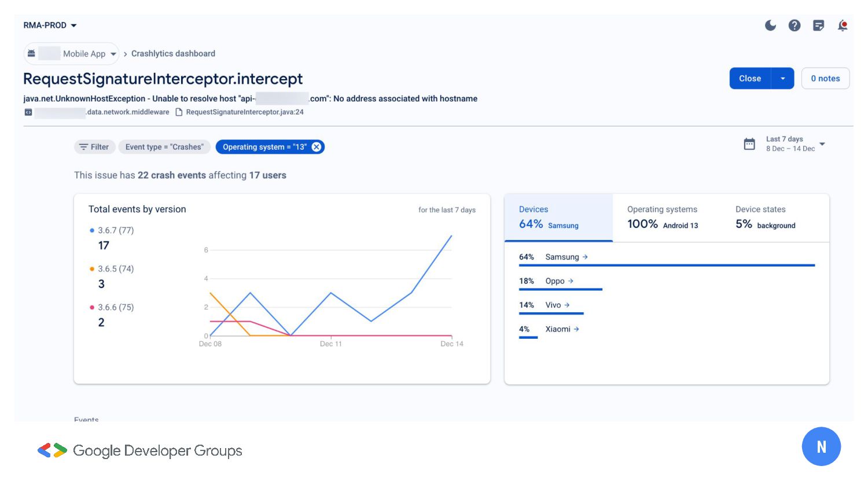868x488 pixels.
Task: Open the release notes icon
Action: 818,25
